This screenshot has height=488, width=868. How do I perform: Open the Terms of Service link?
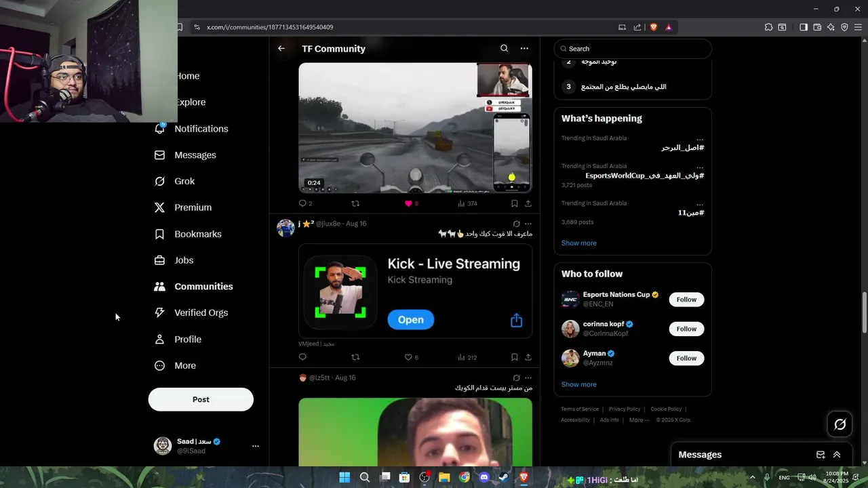point(580,409)
